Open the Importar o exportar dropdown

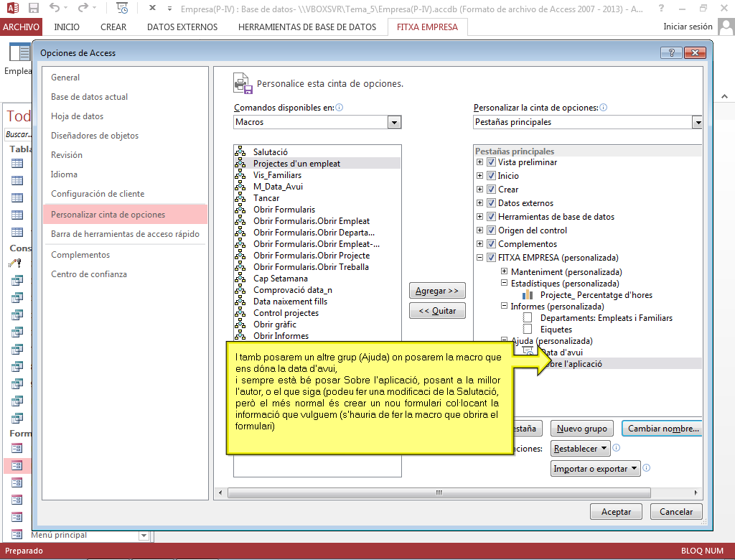tap(595, 469)
